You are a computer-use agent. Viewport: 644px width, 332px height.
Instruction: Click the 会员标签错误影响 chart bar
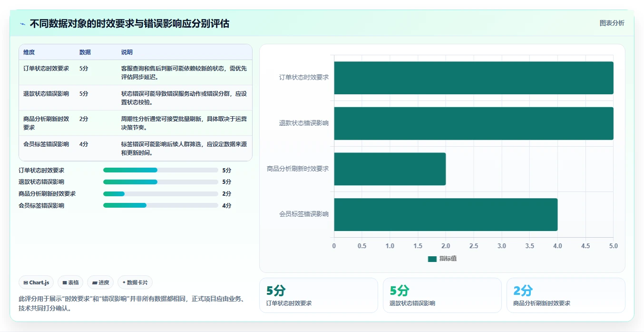[446, 215]
